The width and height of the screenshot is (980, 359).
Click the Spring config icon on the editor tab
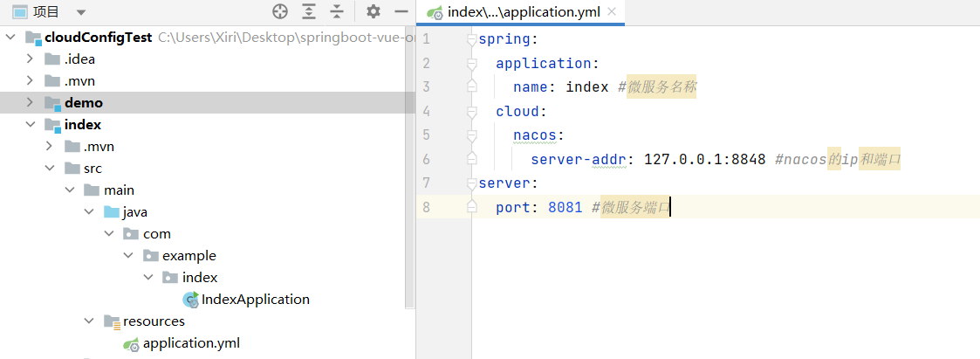tap(434, 12)
